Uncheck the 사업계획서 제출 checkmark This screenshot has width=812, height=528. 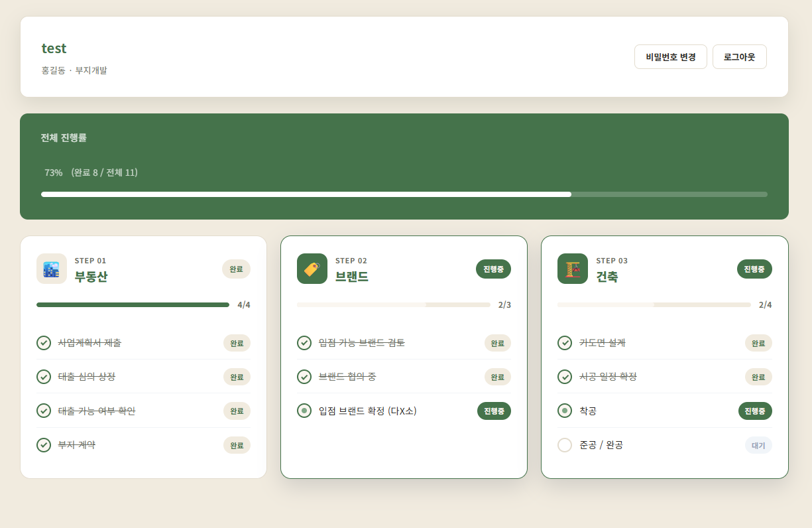click(x=44, y=343)
